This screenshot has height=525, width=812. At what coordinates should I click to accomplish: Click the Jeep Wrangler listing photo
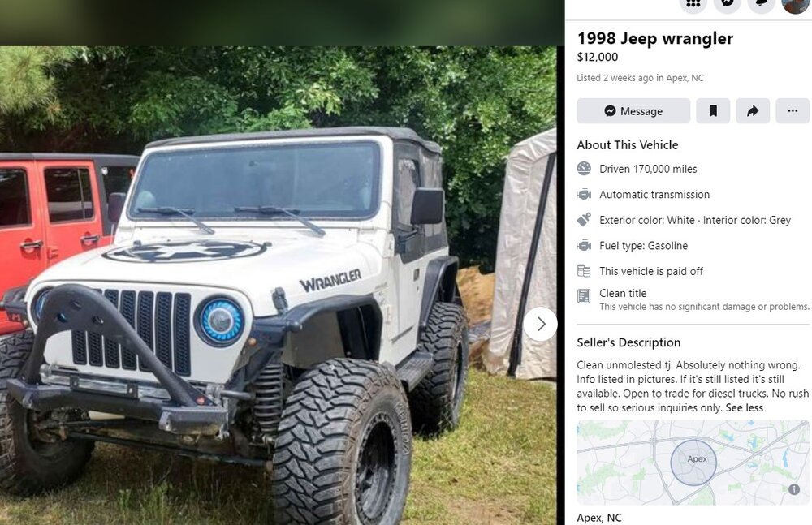pos(278,286)
